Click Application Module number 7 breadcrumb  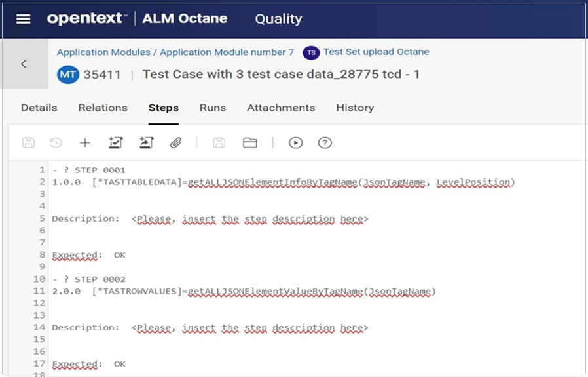point(227,52)
